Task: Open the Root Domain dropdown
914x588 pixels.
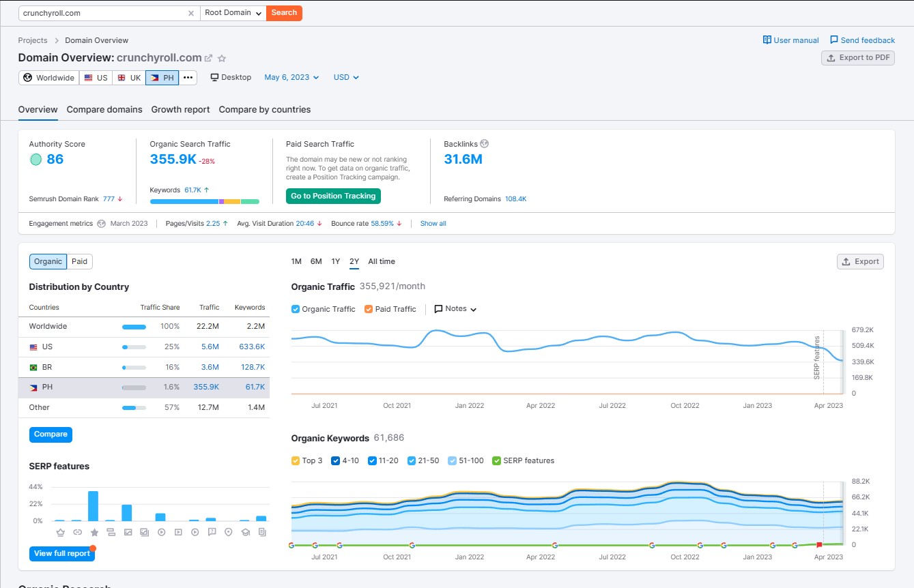Action: 233,13
